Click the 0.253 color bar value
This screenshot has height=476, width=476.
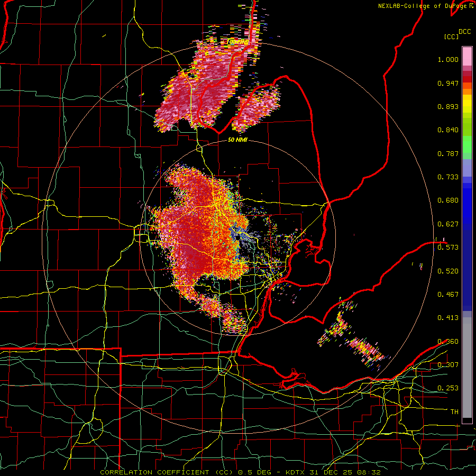(448, 388)
